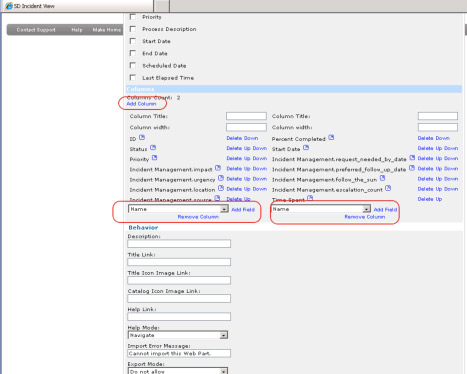
Task: Open the empty new browser tab
Action: (162, 6)
